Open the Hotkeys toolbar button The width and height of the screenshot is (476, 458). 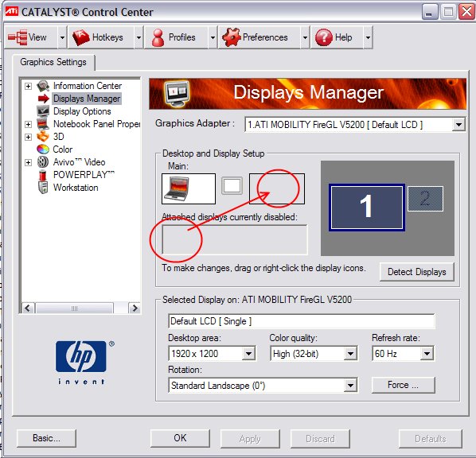(101, 37)
